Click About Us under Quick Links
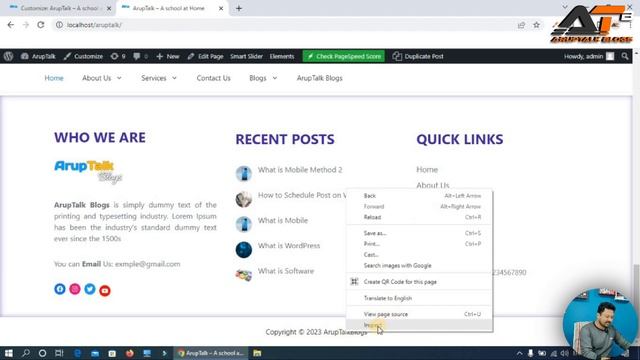This screenshot has height=360, width=640. (x=433, y=185)
